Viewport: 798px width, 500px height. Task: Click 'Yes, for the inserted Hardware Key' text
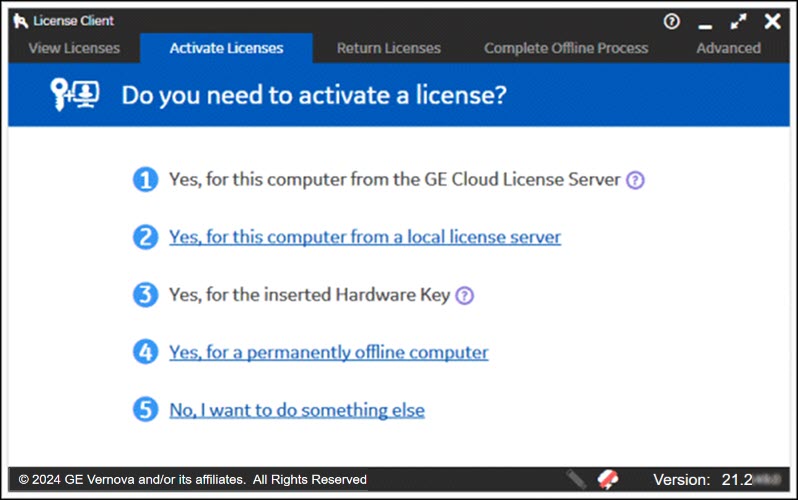309,295
